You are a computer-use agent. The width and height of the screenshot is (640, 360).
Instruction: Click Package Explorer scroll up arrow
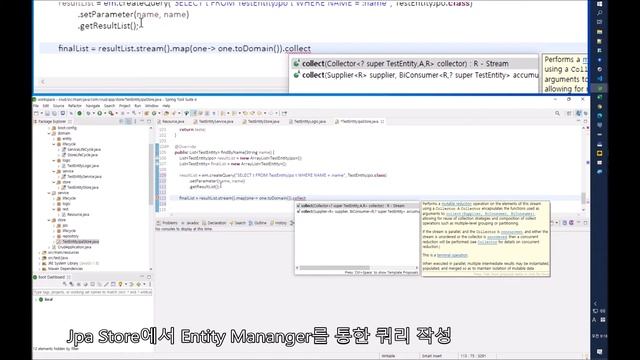click(151, 128)
